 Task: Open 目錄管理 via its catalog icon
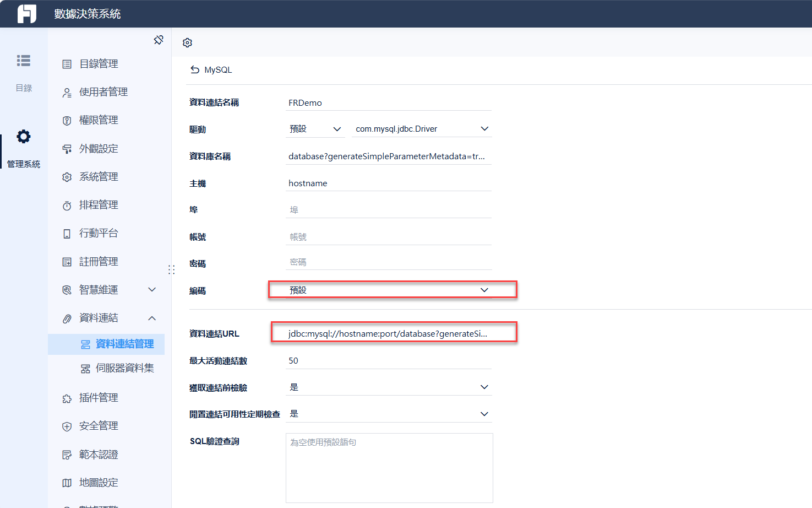67,63
